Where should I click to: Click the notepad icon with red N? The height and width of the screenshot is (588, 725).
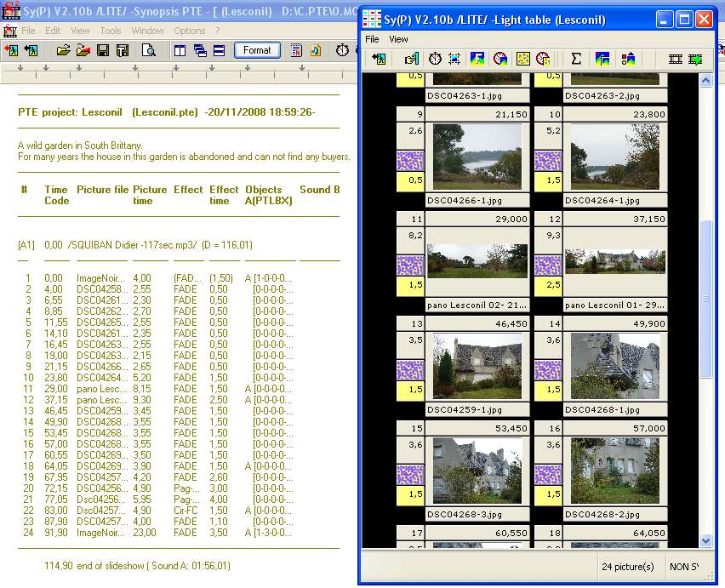tap(296, 50)
